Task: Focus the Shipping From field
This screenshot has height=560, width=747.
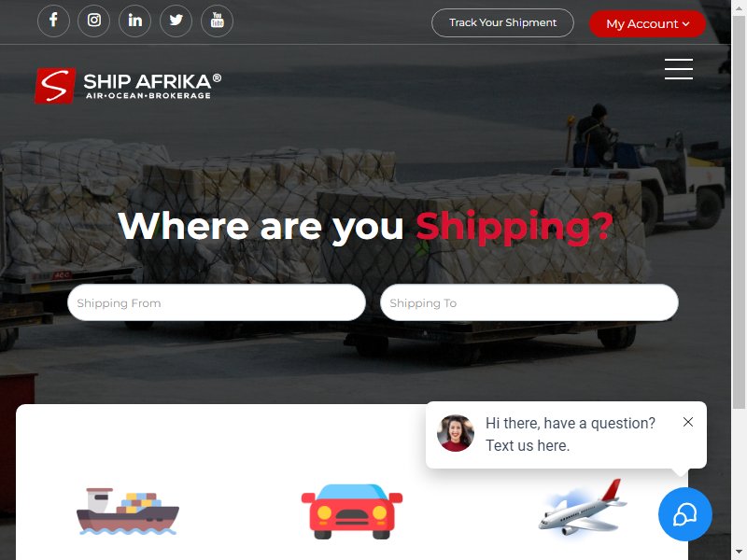Action: (x=217, y=302)
